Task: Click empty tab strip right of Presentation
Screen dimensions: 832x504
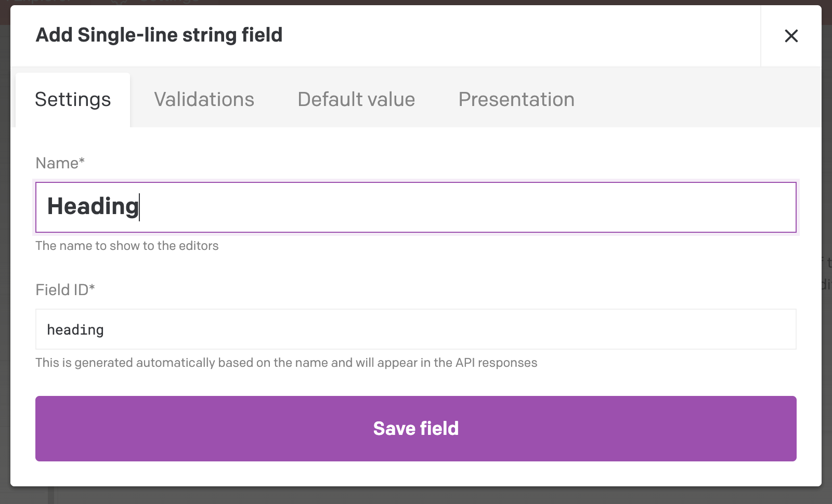Action: coord(697,99)
